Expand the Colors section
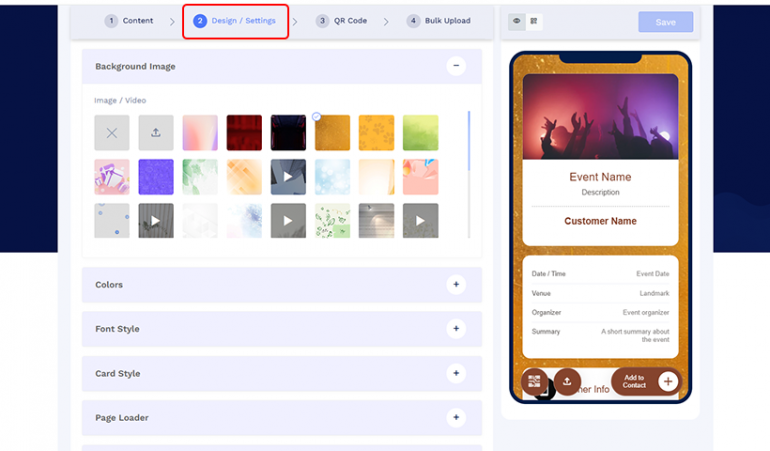This screenshot has height=451, width=770. pyautogui.click(x=456, y=284)
